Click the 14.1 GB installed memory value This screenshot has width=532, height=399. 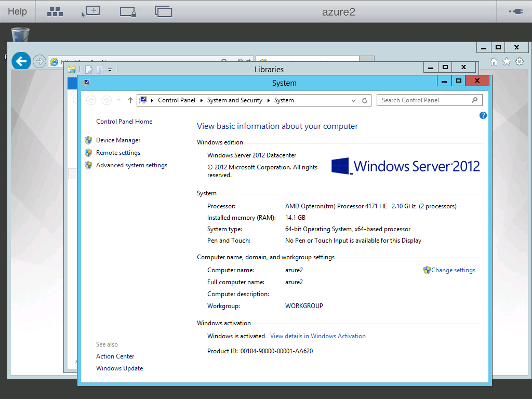click(x=295, y=218)
